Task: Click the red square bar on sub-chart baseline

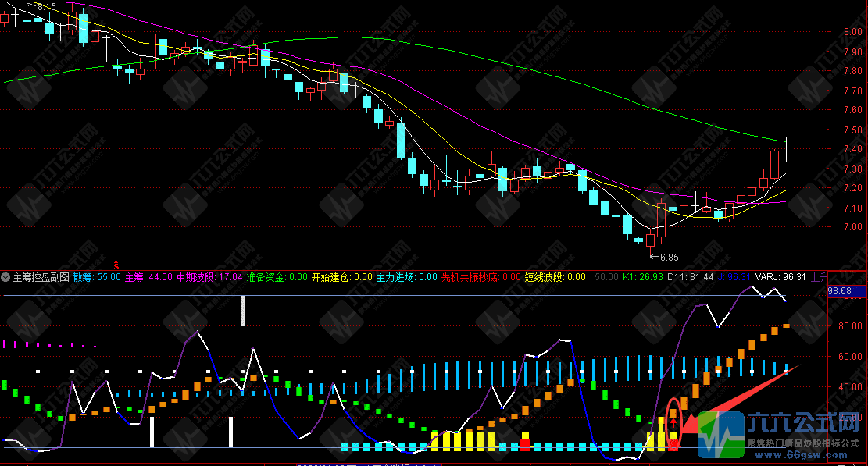Action: [525, 443]
